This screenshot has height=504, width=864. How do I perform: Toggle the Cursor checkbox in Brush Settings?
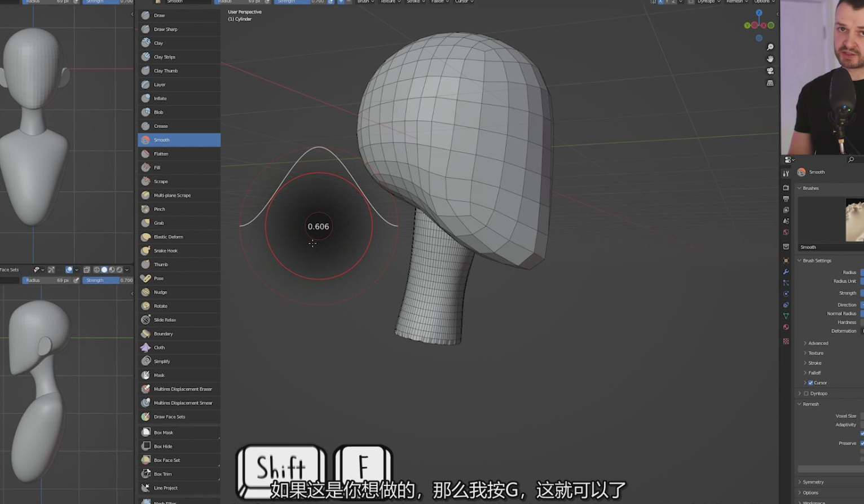coord(810,383)
